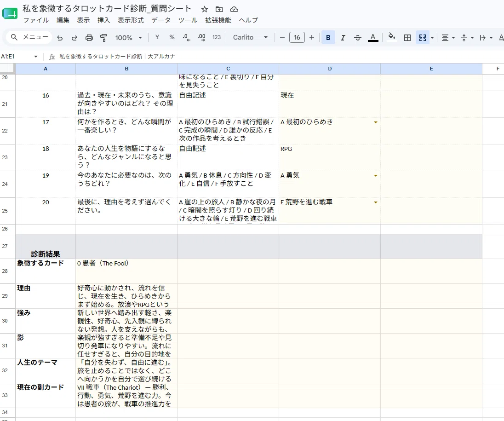Open the name box dropdown A1:E1
504x421 pixels.
tap(36, 57)
